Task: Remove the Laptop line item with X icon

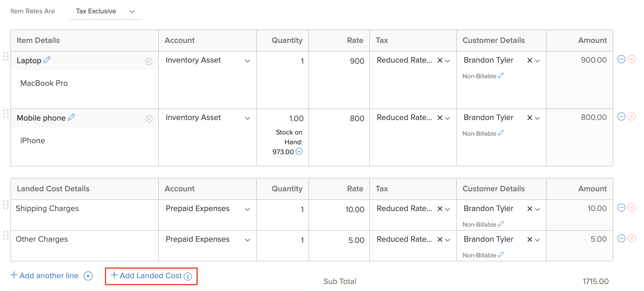Action: click(x=632, y=59)
